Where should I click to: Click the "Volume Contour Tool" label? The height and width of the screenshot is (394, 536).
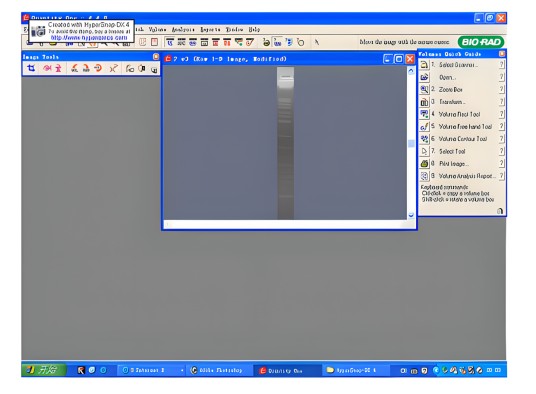463,139
